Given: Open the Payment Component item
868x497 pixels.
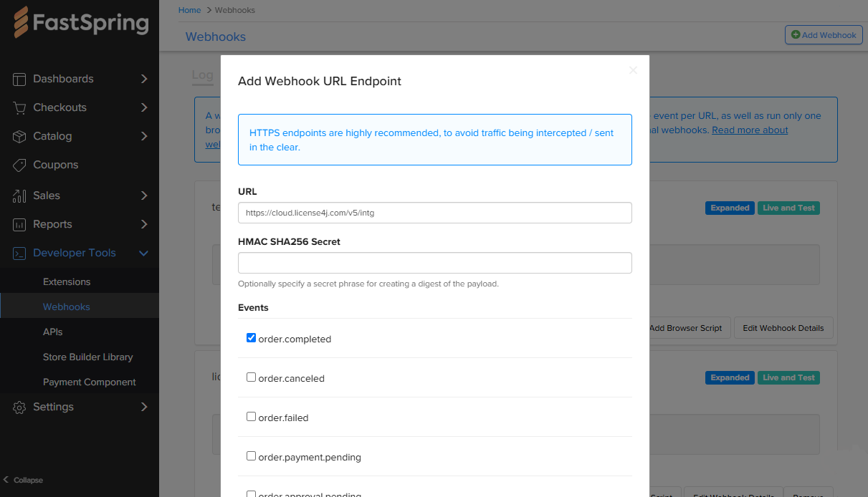Looking at the screenshot, I should tap(90, 382).
